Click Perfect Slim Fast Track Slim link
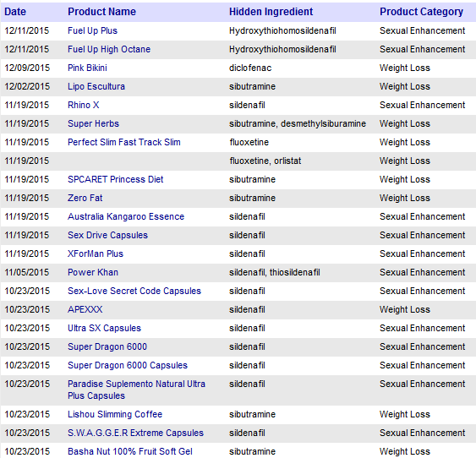 pos(123,142)
